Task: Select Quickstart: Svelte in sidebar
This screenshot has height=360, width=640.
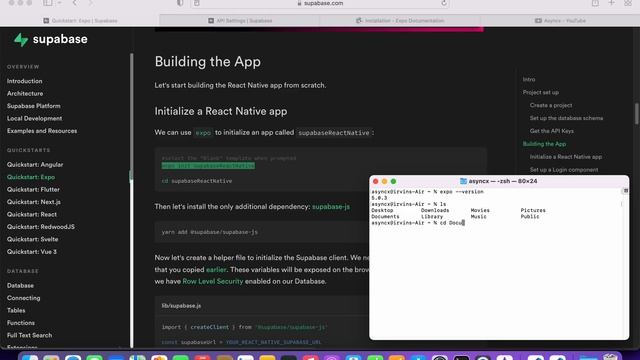Action: pos(32,240)
